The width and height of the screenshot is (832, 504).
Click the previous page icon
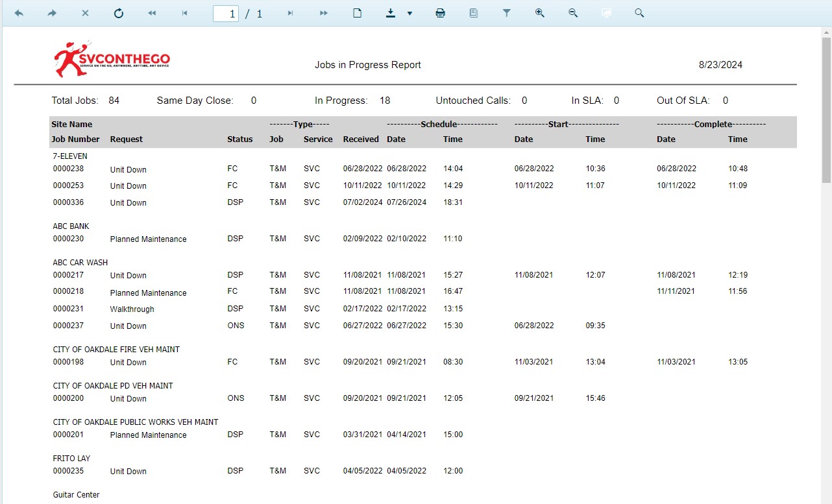185,13
